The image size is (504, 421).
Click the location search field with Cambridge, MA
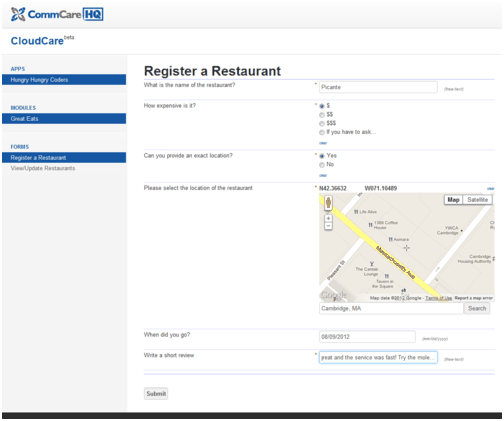tap(391, 309)
